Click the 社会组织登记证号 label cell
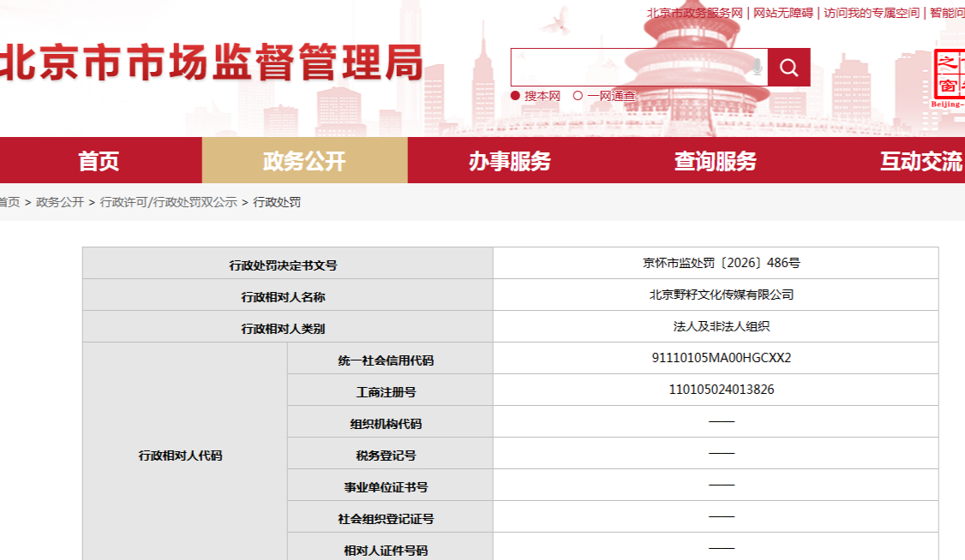Image resolution: width=965 pixels, height=560 pixels. 390,517
